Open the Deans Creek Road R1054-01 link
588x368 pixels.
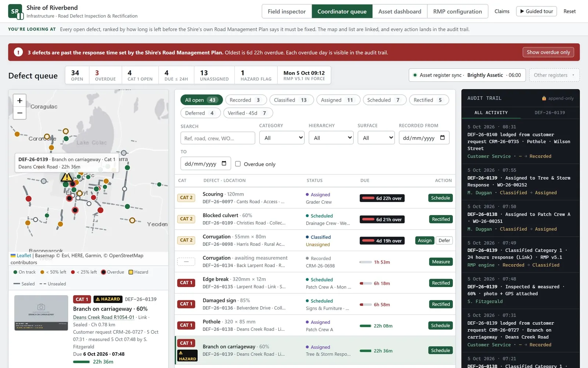104,317
